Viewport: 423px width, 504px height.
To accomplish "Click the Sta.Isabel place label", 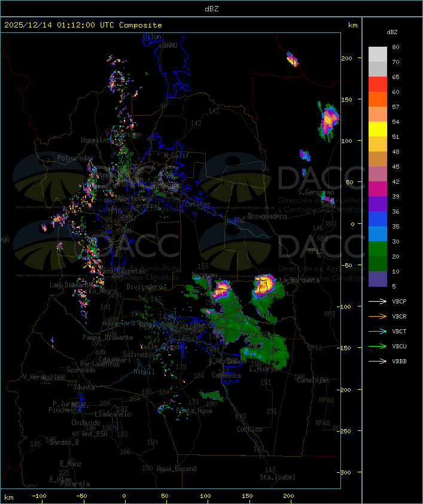I will point(278,477).
